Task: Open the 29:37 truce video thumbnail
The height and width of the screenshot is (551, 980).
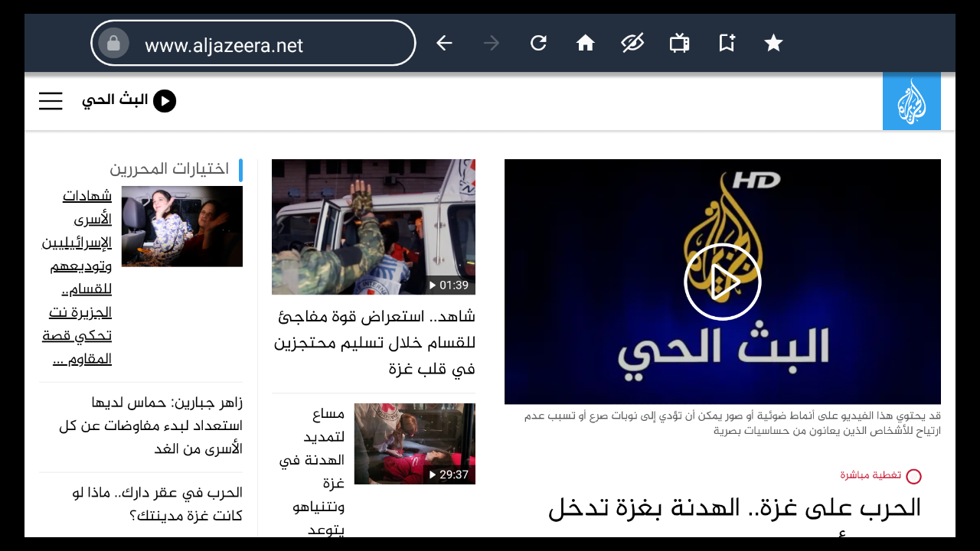Action: [x=414, y=444]
